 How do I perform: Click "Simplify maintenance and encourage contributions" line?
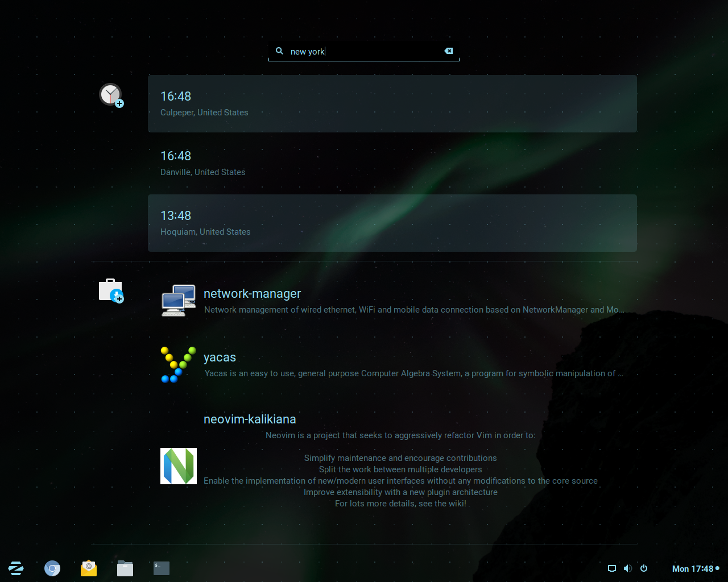coord(400,458)
